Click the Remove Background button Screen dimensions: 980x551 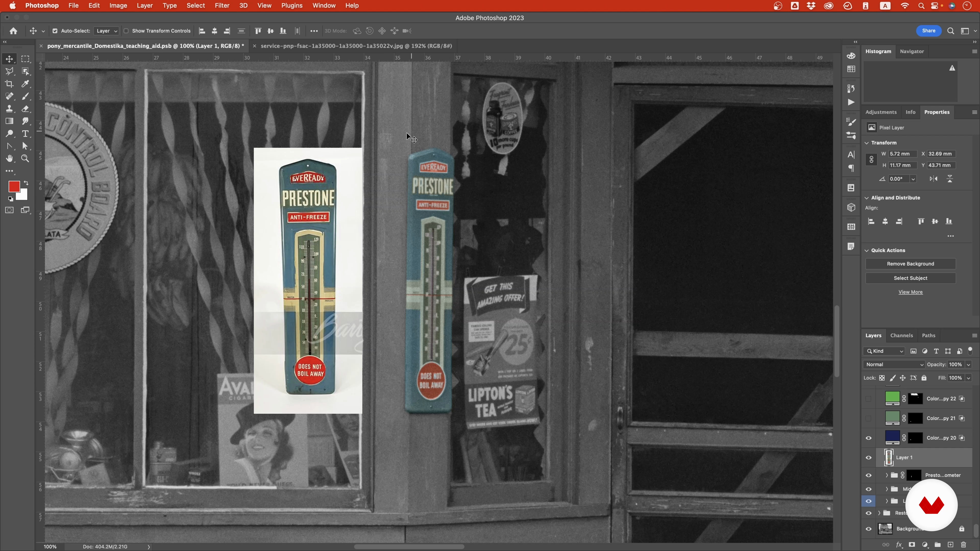coord(910,264)
